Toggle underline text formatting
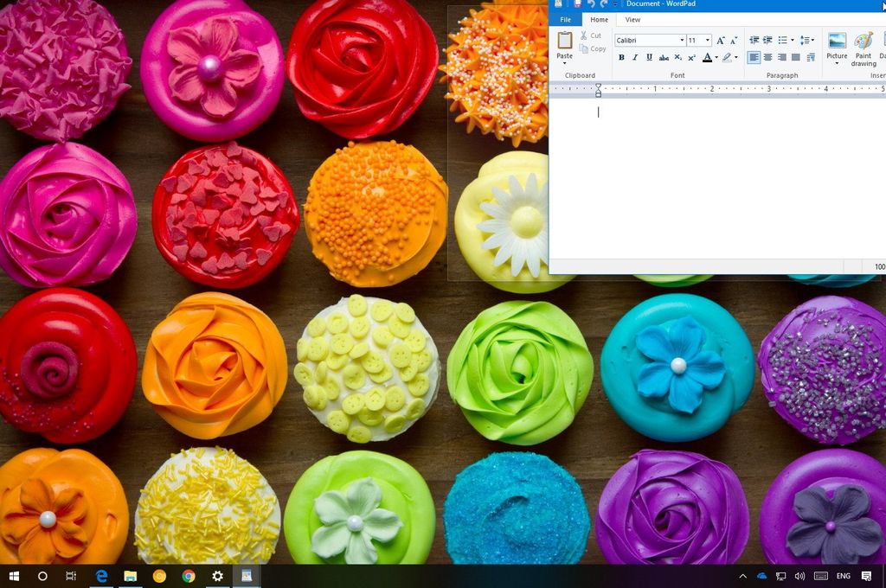The height and width of the screenshot is (588, 886). pos(649,57)
